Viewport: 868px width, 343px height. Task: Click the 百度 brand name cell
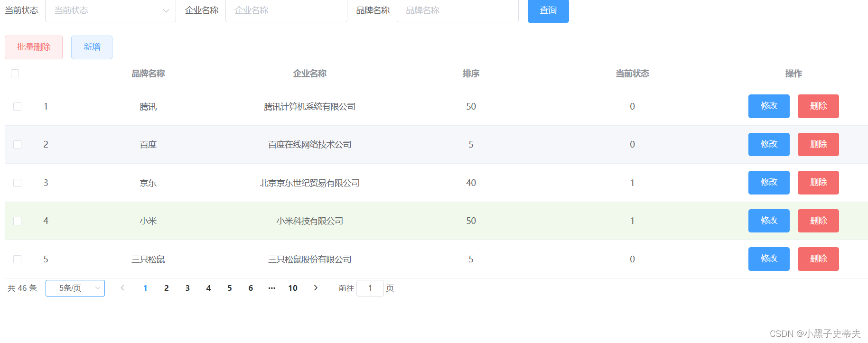point(148,145)
